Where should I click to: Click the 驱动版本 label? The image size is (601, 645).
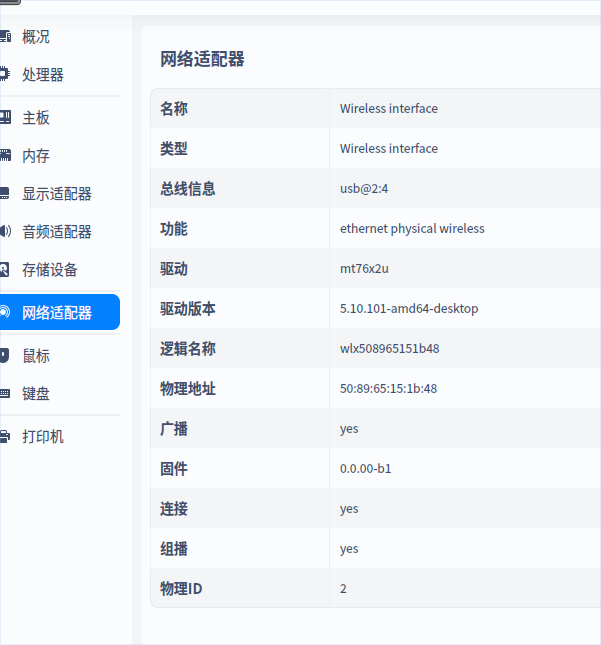(x=188, y=309)
